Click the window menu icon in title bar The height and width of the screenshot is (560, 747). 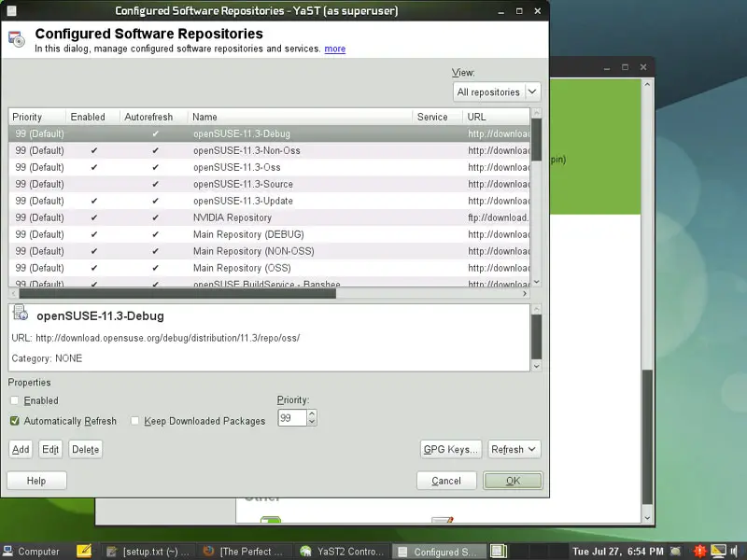11,10
